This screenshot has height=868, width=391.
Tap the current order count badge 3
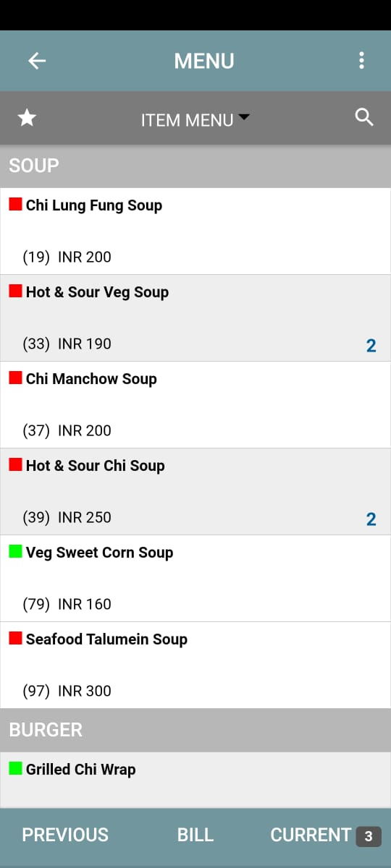tap(369, 836)
